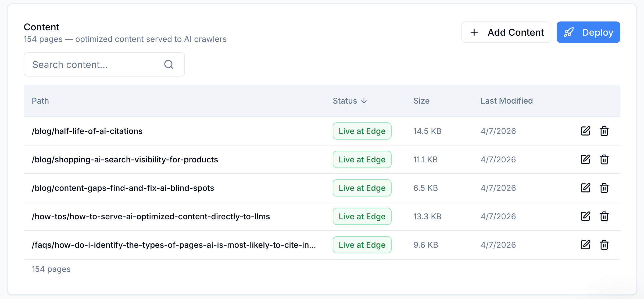Viewport: 644px width, 299px height.
Task: Sort by the Status column
Action: (350, 101)
